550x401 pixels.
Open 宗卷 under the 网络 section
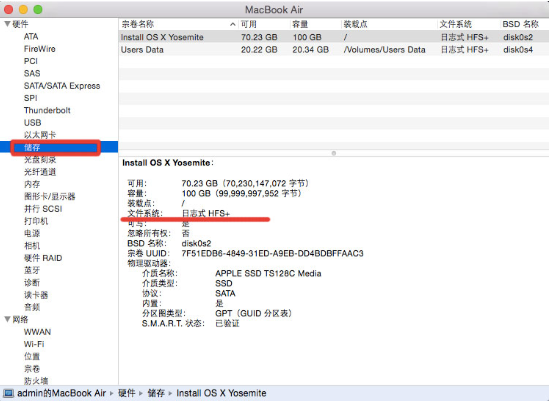tap(32, 369)
